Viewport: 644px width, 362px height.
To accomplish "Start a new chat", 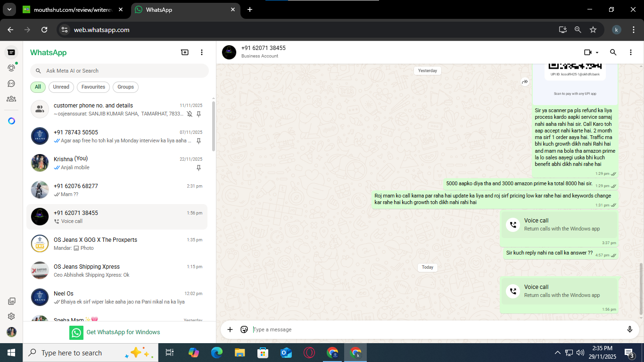I will pos(185,52).
